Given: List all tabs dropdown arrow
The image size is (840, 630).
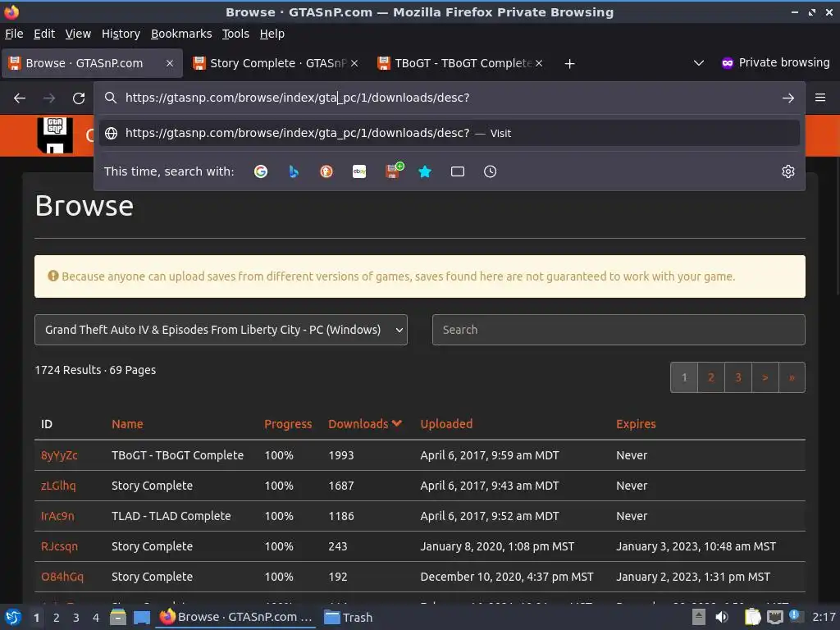Looking at the screenshot, I should pyautogui.click(x=698, y=63).
